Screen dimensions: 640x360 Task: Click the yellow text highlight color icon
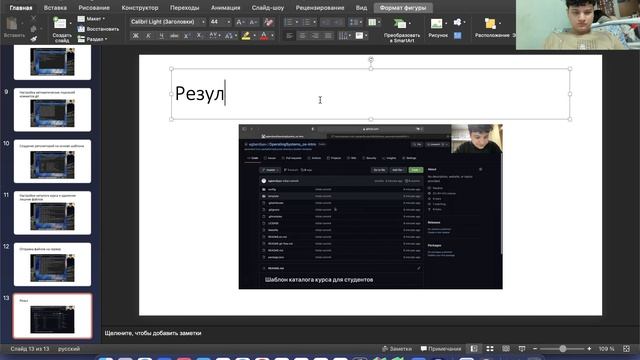(x=246, y=36)
